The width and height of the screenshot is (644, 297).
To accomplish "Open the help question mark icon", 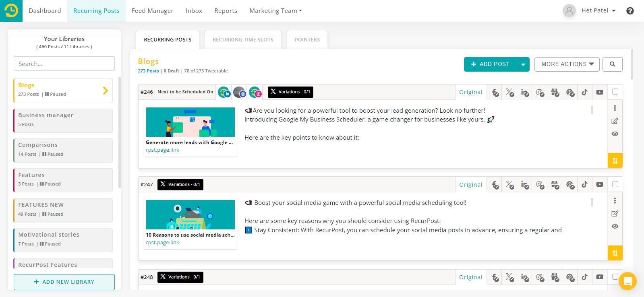I will pyautogui.click(x=630, y=11).
